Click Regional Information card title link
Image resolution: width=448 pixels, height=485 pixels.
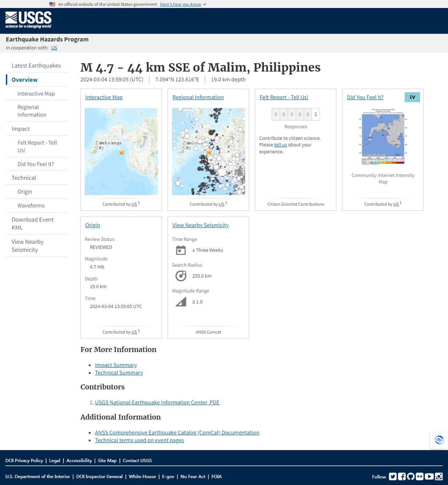(x=198, y=97)
